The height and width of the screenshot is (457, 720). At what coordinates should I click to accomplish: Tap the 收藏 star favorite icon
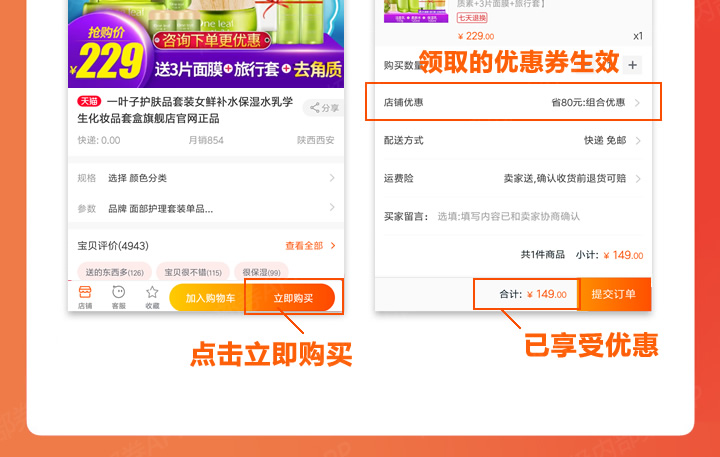coord(152,297)
